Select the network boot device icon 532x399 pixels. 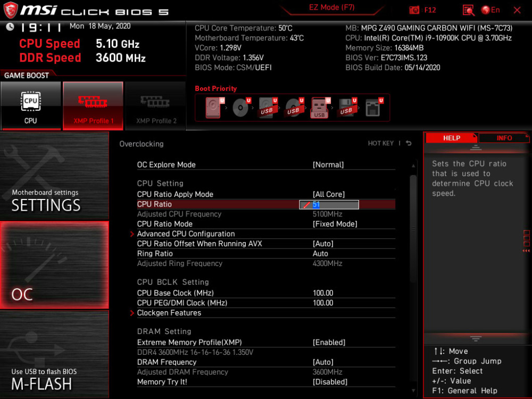pyautogui.click(x=374, y=108)
